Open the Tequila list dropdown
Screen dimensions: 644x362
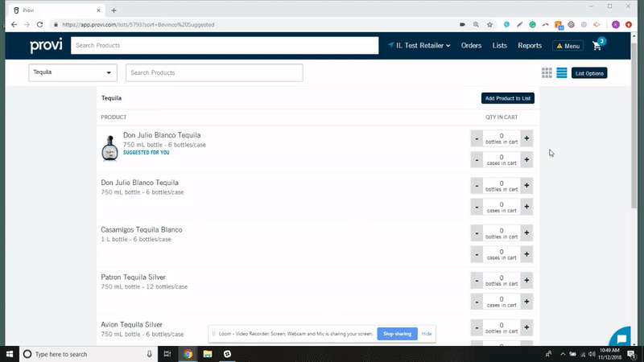pyautogui.click(x=72, y=72)
